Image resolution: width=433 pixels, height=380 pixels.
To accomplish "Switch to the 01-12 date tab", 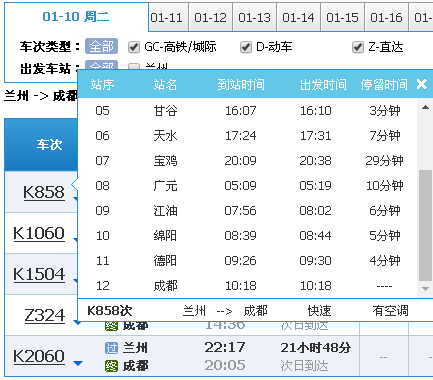I will (x=210, y=17).
